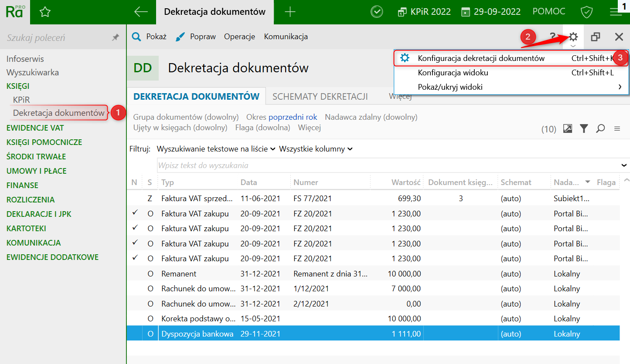
Task: Select Konfiguracja dekretacji dokumentów menu item
Action: coord(481,58)
